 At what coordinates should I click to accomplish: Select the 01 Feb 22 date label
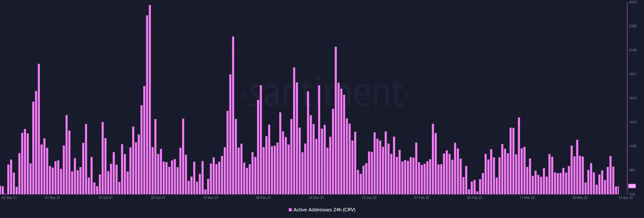(x=422, y=198)
